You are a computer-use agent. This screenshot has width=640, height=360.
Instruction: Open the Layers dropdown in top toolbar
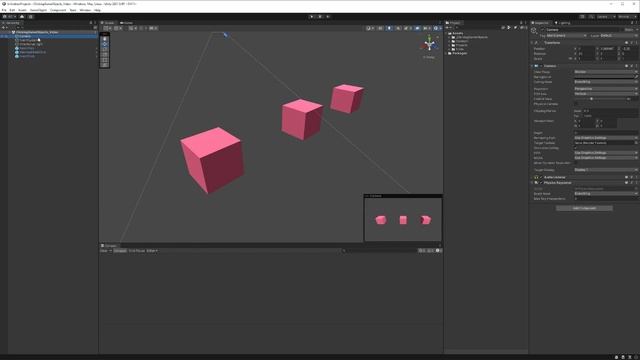point(605,17)
